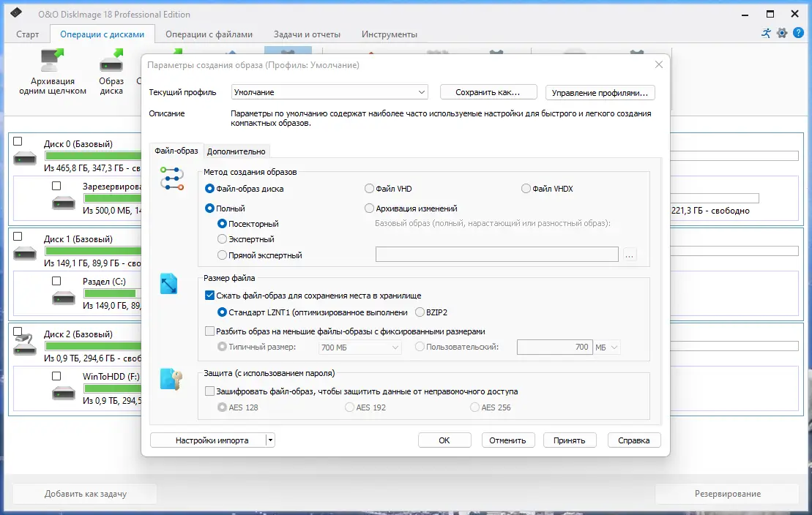Click Добавить как задачу button
812x515 pixels.
coord(86,494)
